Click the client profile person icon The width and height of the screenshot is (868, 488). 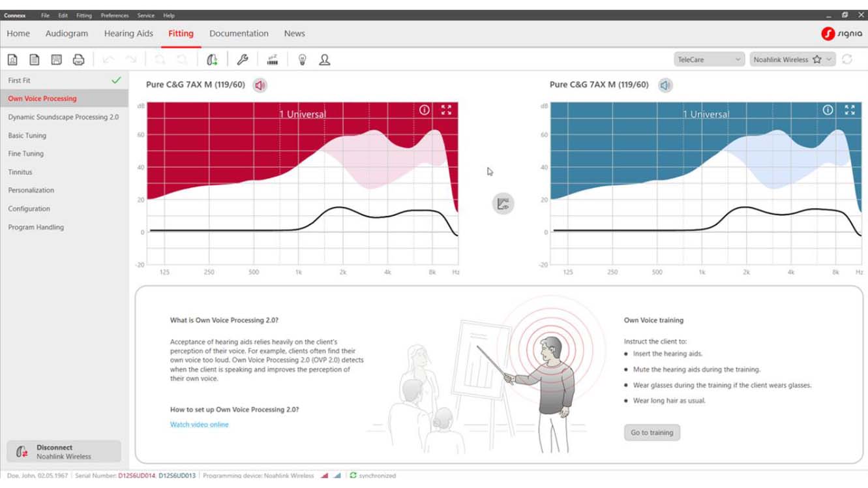click(x=324, y=60)
